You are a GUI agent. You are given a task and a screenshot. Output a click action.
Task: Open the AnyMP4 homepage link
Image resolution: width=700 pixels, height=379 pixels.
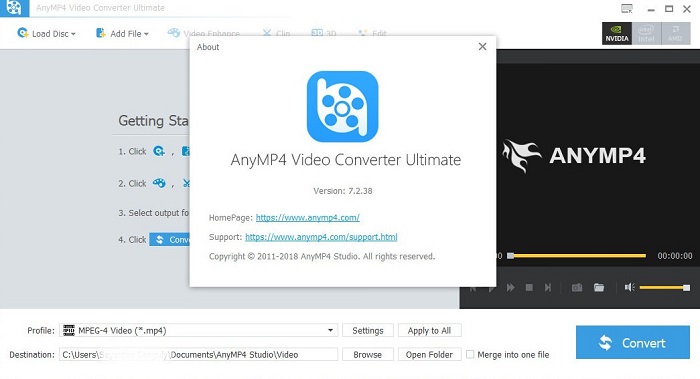(x=308, y=218)
